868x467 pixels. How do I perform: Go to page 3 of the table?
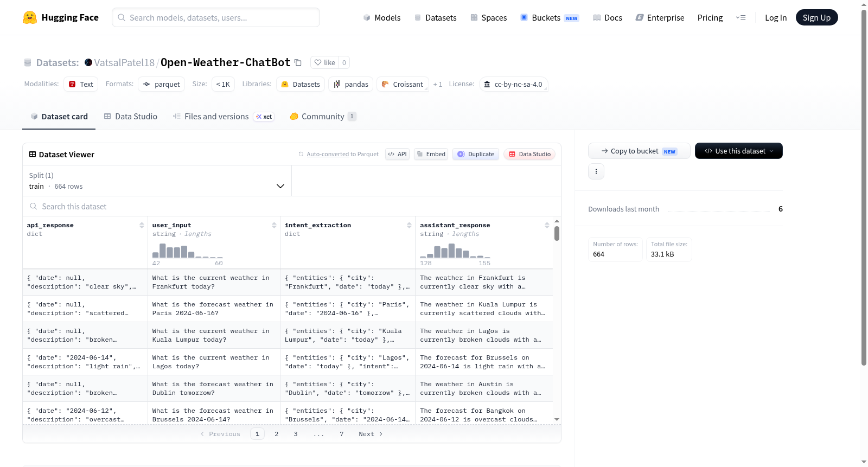point(296,434)
